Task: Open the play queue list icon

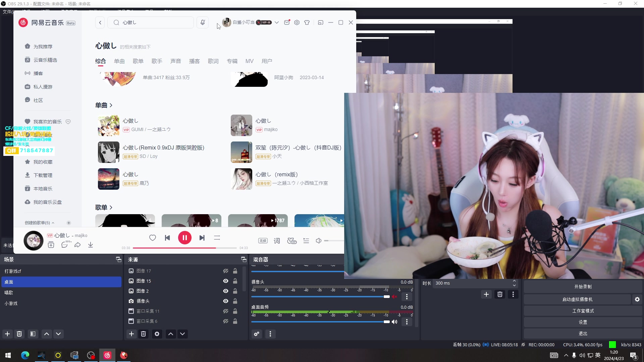Action: (x=306, y=241)
